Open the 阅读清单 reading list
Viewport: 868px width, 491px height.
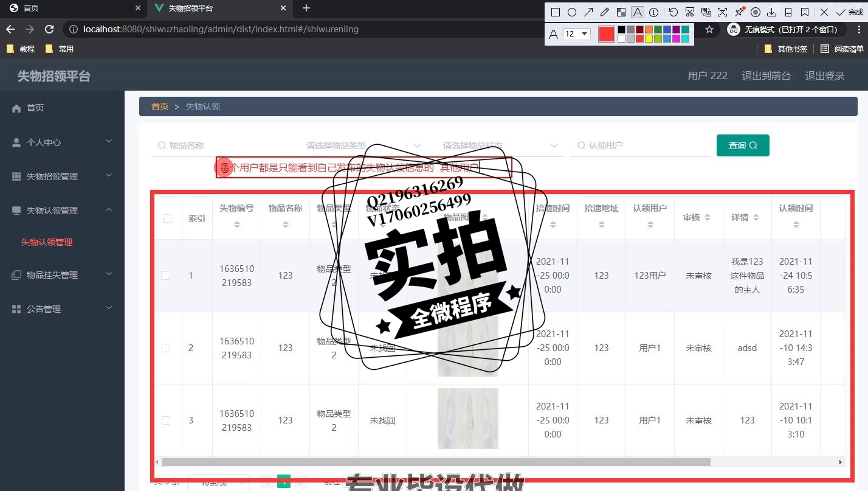[842, 49]
